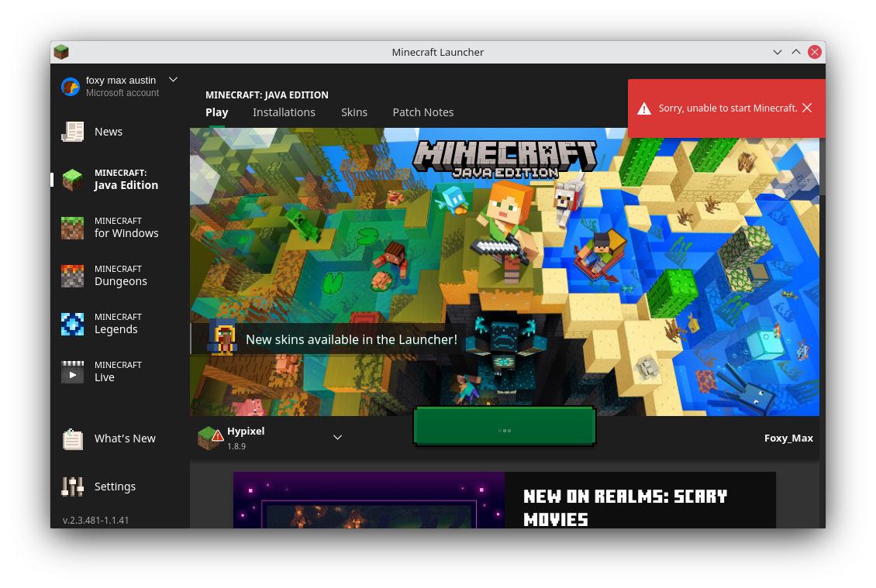This screenshot has width=876, height=588.
Task: Click the Foxy_Max player name
Action: [788, 438]
